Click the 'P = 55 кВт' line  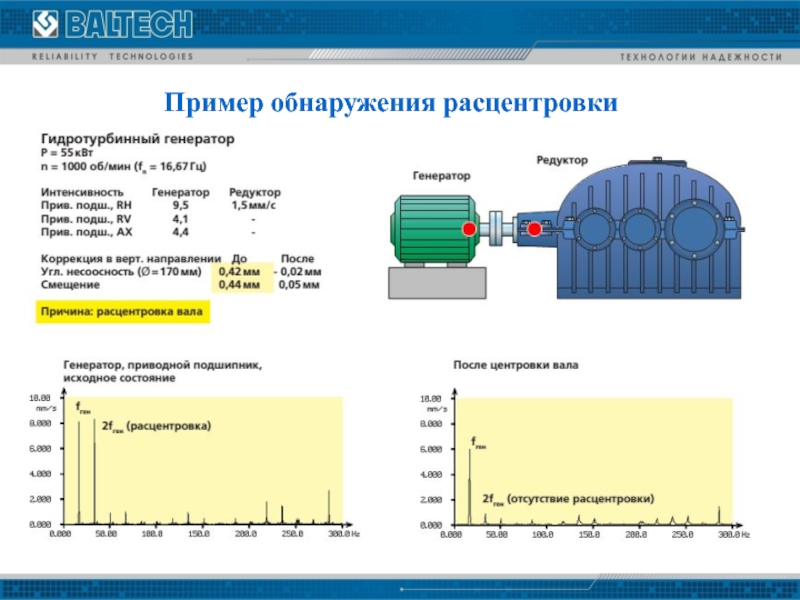point(67,153)
